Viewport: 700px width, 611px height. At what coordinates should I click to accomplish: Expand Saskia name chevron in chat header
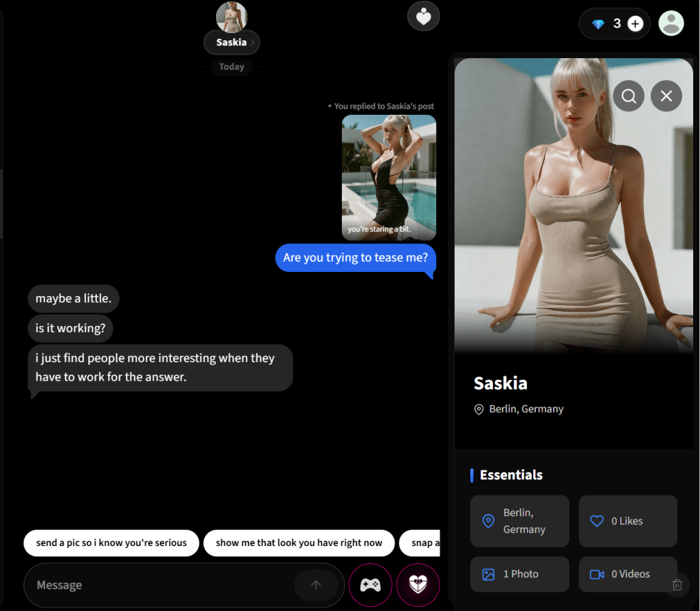click(252, 42)
